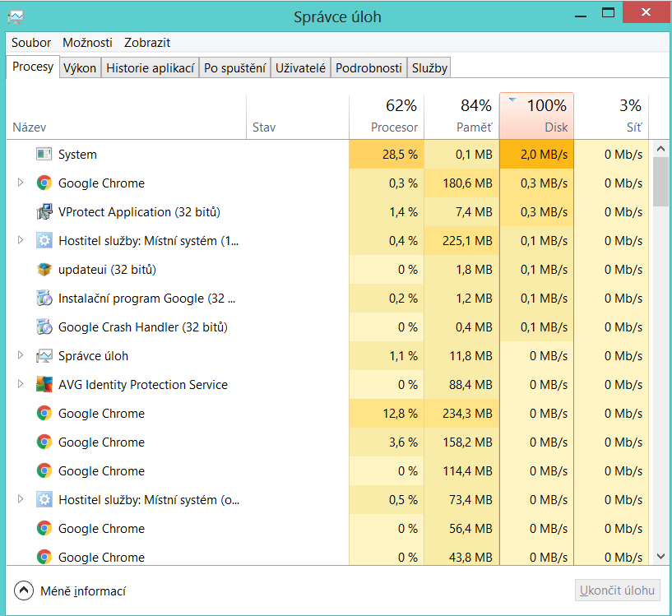The height and width of the screenshot is (616, 672).
Task: Switch to the Podrobnosti tab
Action: (x=368, y=68)
